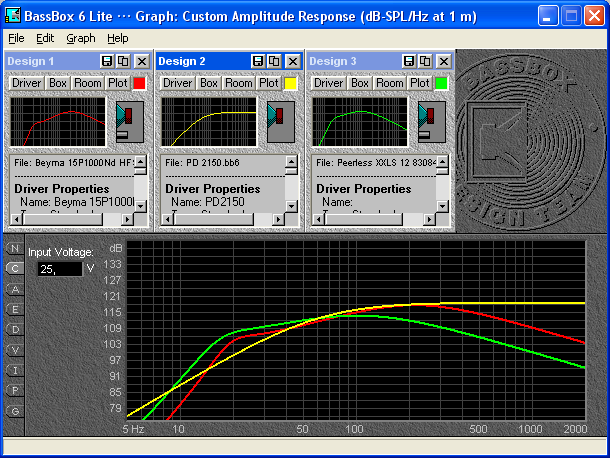Open the Graph menu
The height and width of the screenshot is (458, 610).
(81, 38)
